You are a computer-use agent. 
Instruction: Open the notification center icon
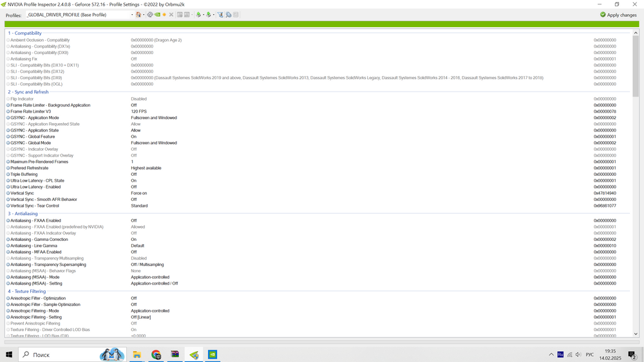[632, 355]
